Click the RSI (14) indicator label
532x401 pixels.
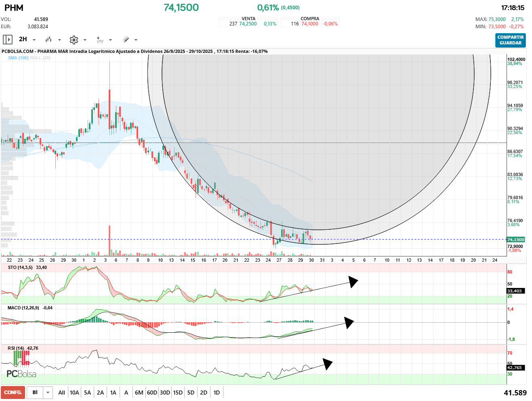16,348
